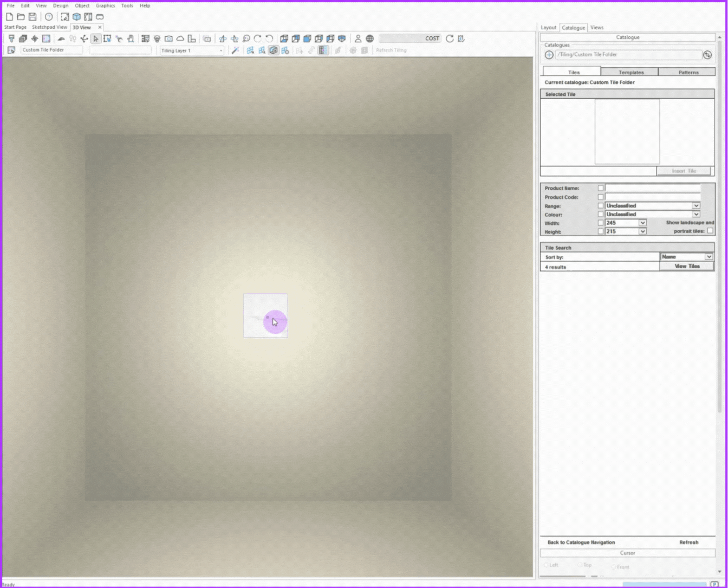Click the View Tiles button

687,267
